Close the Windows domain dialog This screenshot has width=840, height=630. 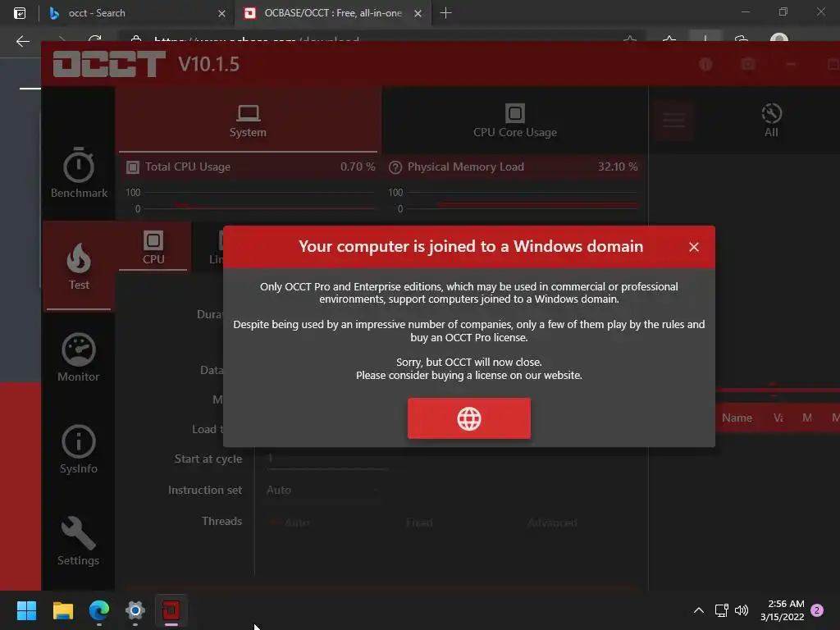694,247
